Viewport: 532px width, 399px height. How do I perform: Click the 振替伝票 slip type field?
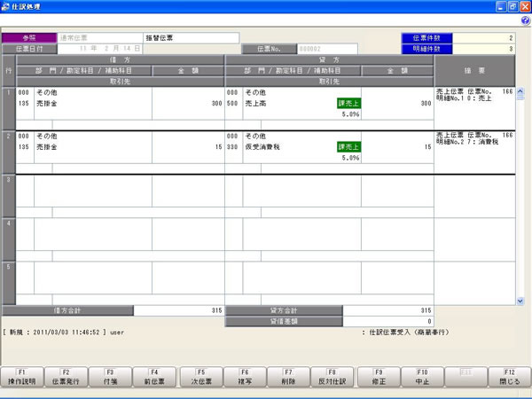point(192,38)
